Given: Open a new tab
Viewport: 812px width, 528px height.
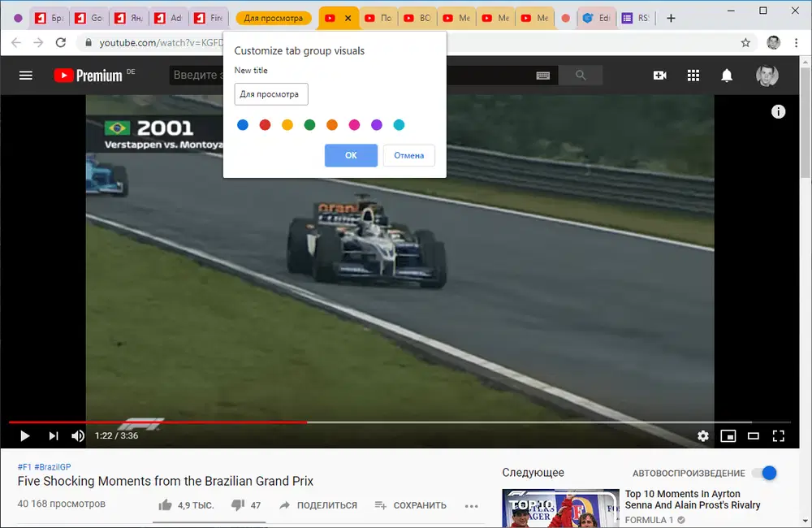Looking at the screenshot, I should 671,18.
